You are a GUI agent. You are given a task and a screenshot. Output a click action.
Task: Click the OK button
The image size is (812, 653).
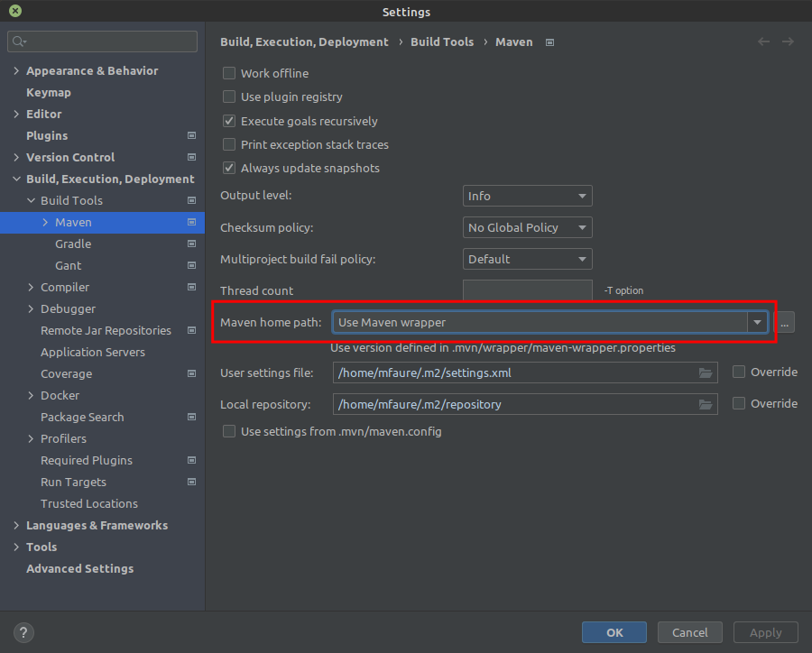[x=614, y=632]
